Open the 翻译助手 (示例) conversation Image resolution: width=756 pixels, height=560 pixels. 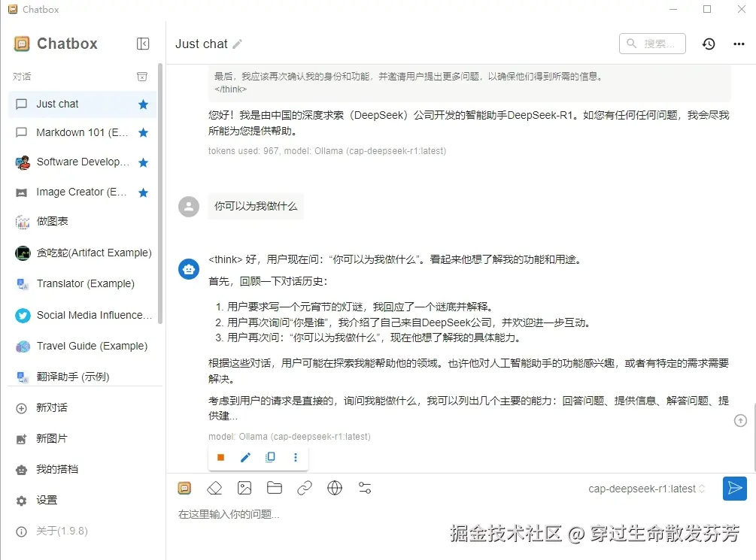point(83,377)
